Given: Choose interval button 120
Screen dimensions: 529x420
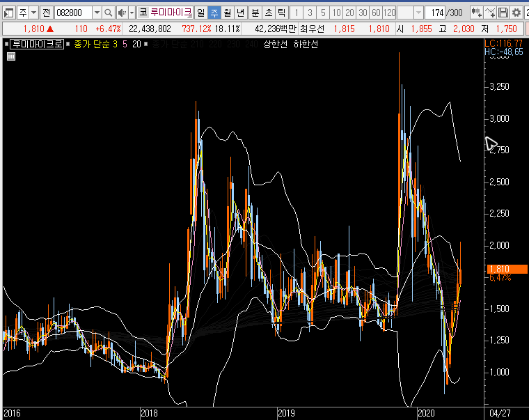Looking at the screenshot, I should click(x=389, y=13).
